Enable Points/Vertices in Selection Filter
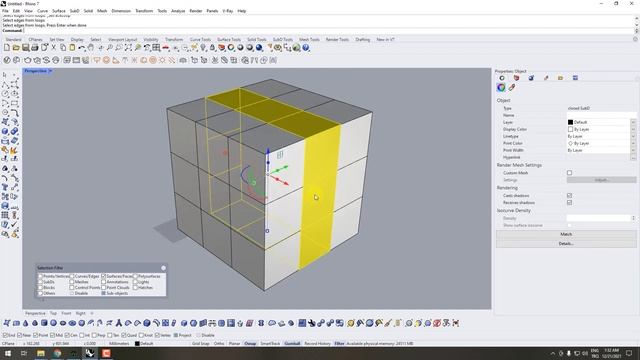Image resolution: width=640 pixels, height=360 pixels. 40,276
